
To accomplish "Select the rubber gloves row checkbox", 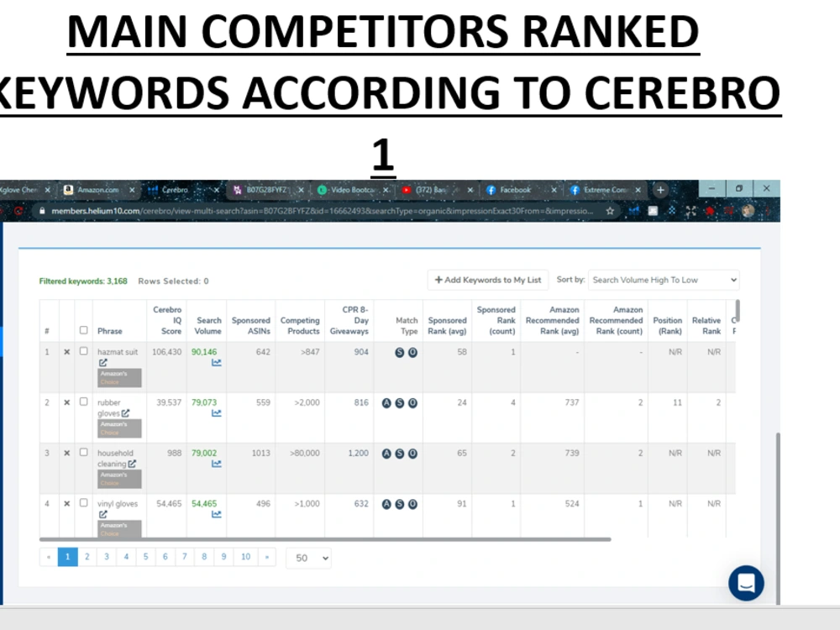I will pos(83,402).
